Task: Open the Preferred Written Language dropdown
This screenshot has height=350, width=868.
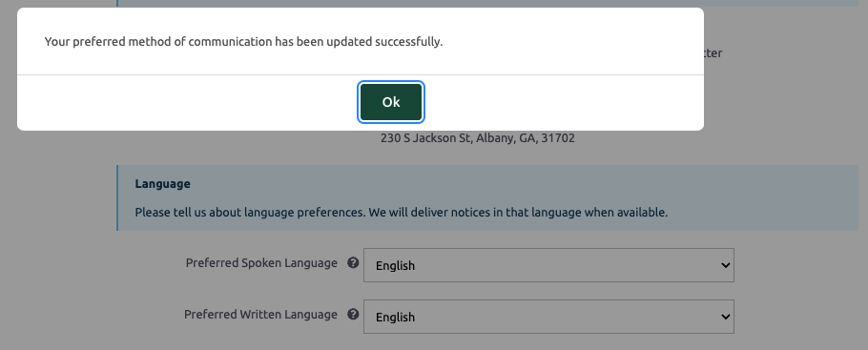Action: tap(548, 317)
